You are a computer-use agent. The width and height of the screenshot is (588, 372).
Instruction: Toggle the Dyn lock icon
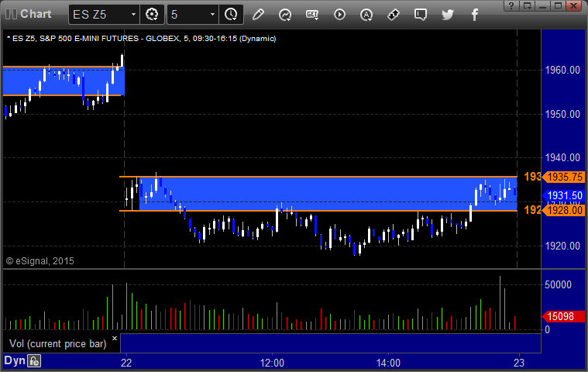coord(34,361)
